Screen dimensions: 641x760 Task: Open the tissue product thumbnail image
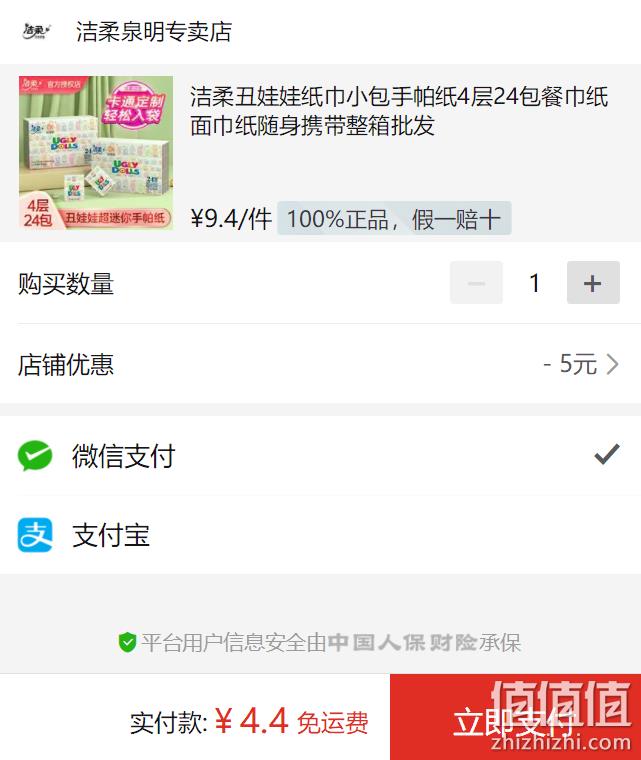96,153
